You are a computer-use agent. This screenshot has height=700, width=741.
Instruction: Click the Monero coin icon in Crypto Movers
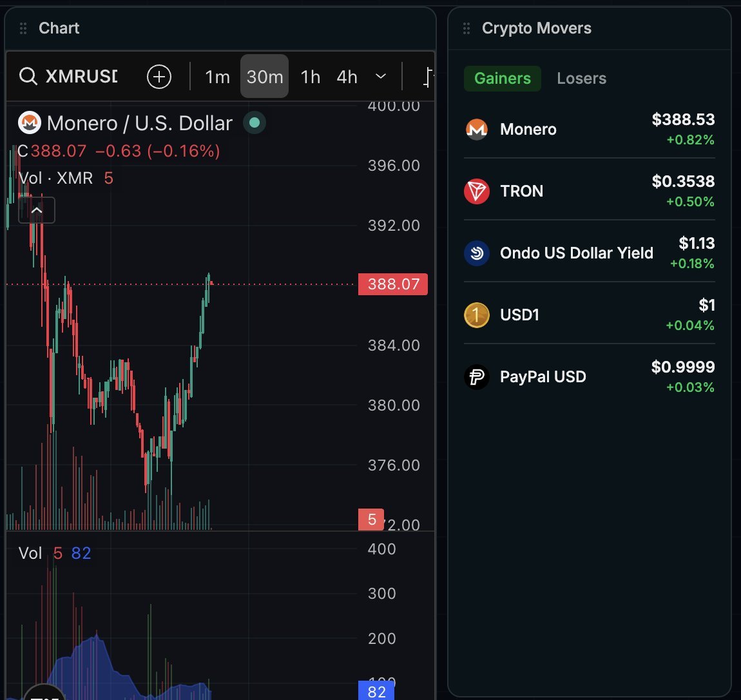coord(477,130)
